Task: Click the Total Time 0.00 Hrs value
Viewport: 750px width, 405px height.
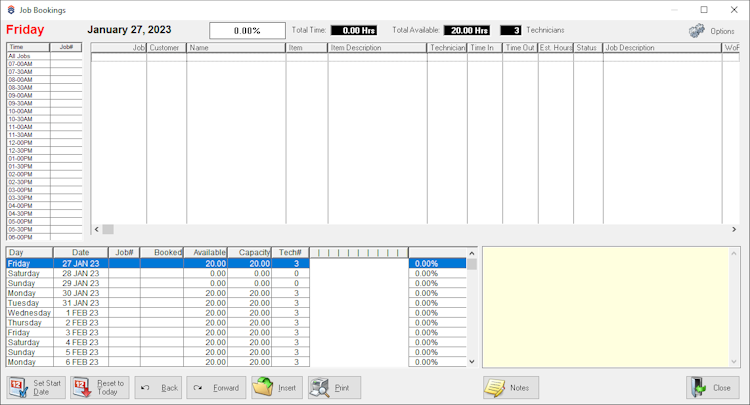Action: coord(354,31)
